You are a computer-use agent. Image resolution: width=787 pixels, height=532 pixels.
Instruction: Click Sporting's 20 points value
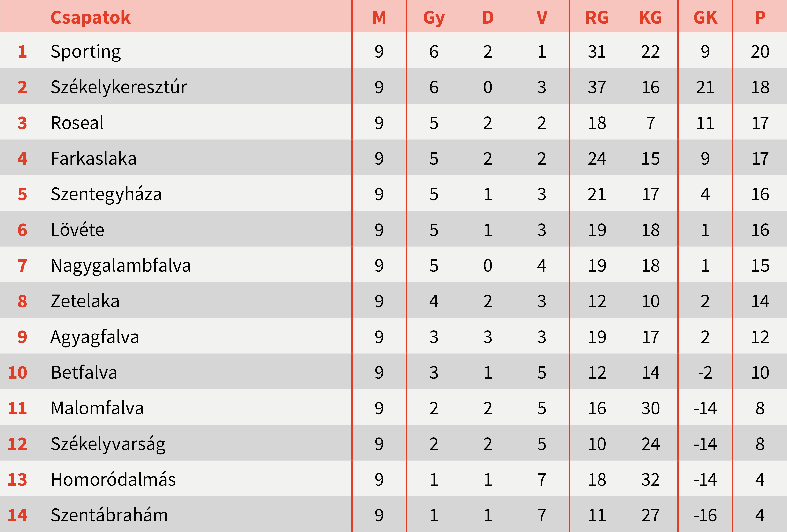[x=760, y=52]
